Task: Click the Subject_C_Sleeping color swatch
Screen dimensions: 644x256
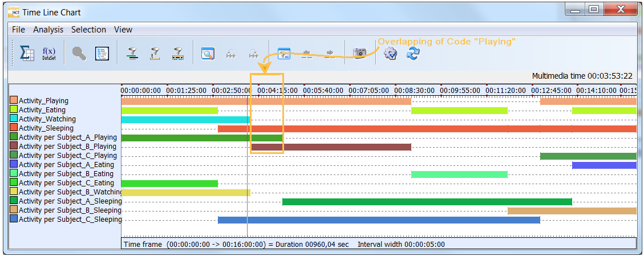Action: [14, 219]
